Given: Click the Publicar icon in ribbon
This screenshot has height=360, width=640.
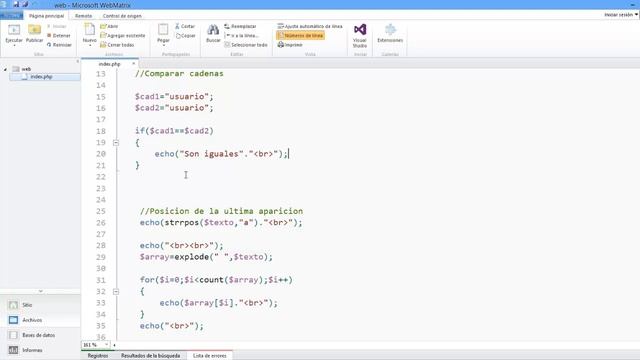Looking at the screenshot, I should (34, 30).
